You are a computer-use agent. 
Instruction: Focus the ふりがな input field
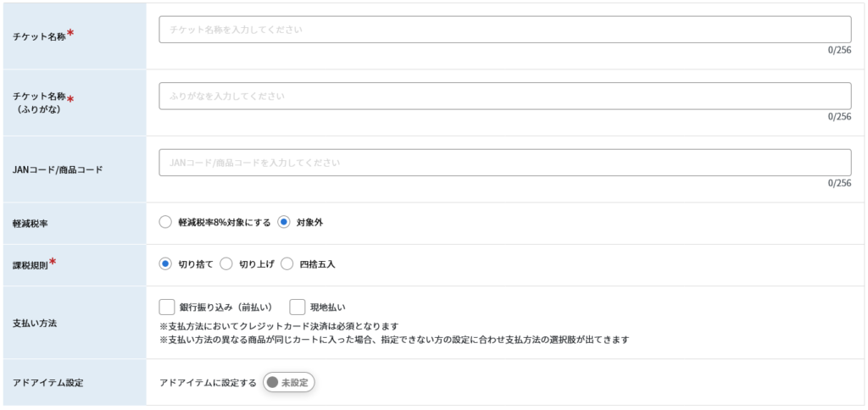pos(505,96)
